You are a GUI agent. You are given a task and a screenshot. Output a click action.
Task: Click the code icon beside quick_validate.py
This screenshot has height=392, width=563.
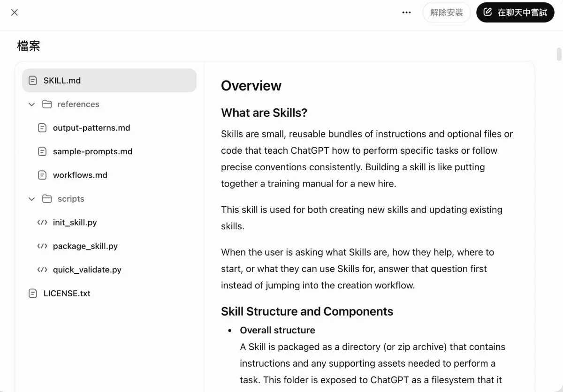pos(42,270)
